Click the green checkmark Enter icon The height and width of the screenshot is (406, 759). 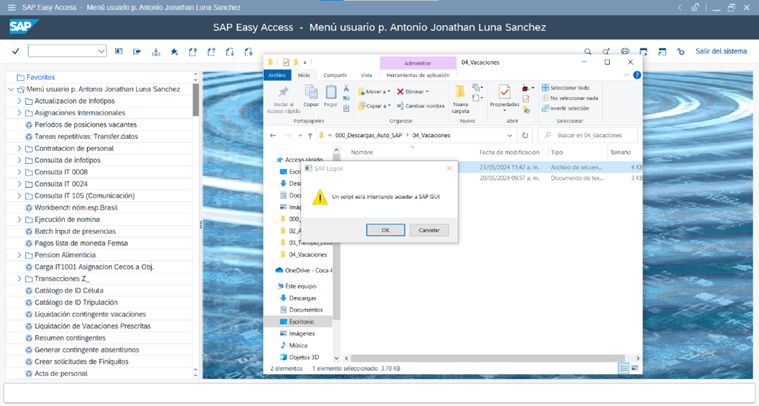pyautogui.click(x=15, y=51)
